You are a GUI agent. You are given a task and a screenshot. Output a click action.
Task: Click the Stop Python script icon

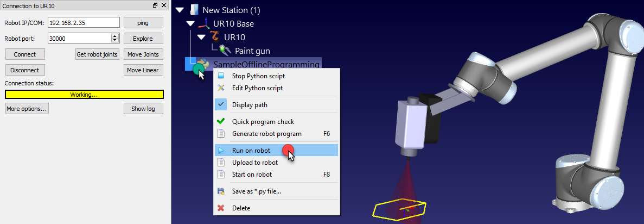point(221,76)
